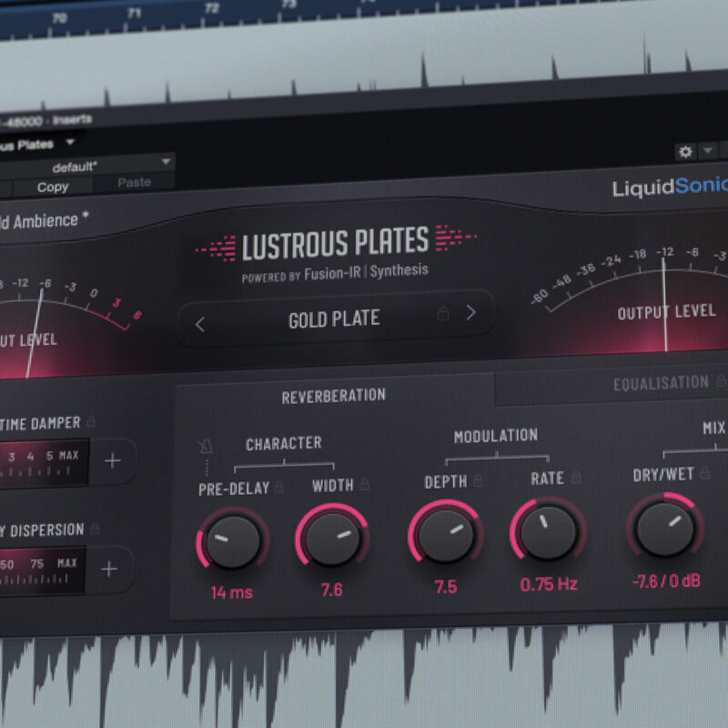Screen dimensions: 728x728
Task: Open the plugin settings gear
Action: tap(685, 152)
